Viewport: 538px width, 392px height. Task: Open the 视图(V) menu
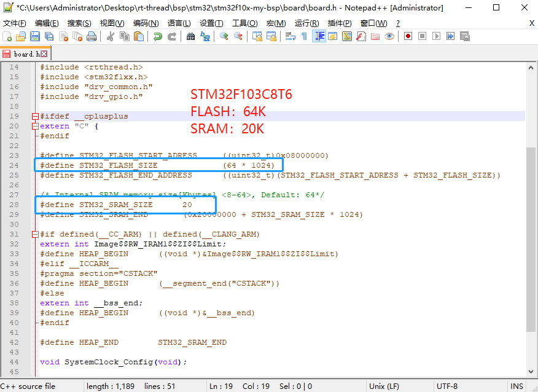point(112,23)
